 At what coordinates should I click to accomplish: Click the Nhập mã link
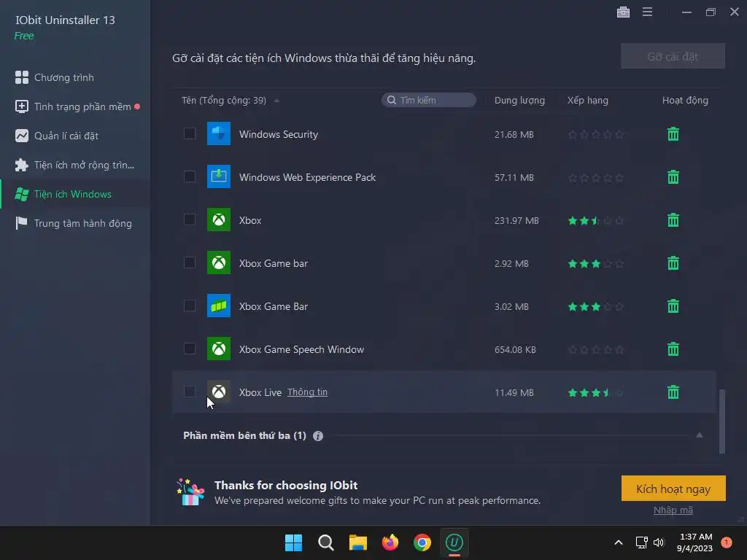[x=673, y=510]
